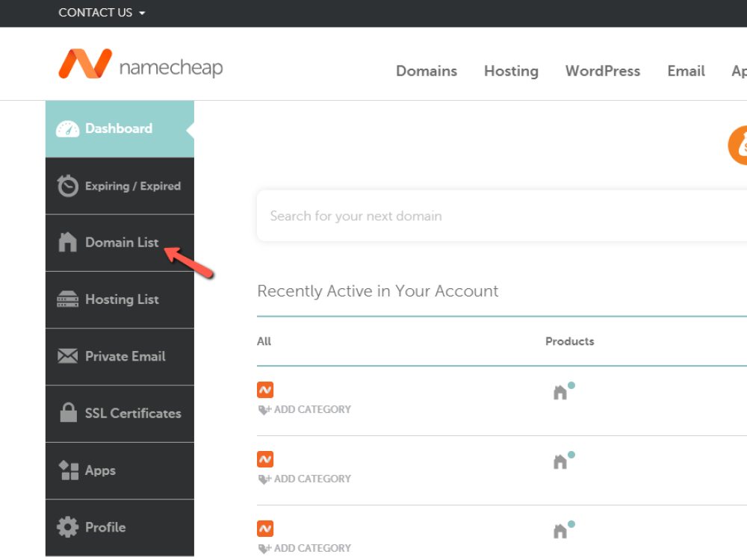Click the Recently Active in Your Account heading
Image resolution: width=747 pixels, height=560 pixels.
coord(378,291)
